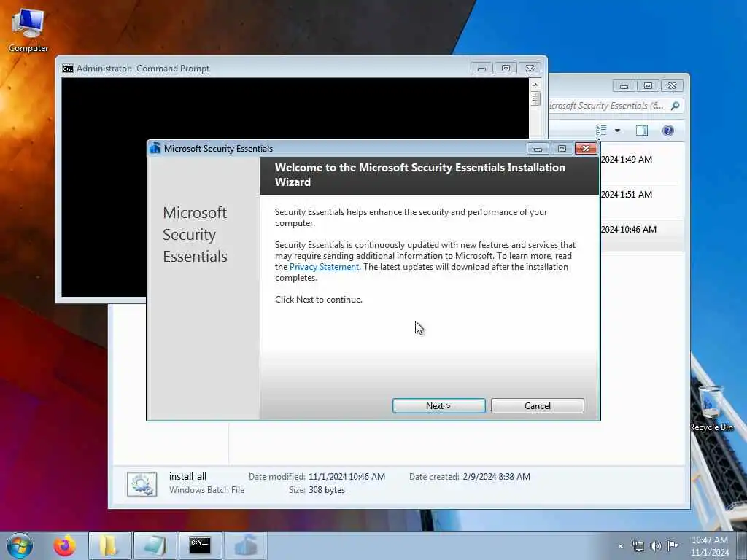Click the Date created value 2/9/2024 8:38 AM
This screenshot has height=560, width=747.
(x=496, y=477)
